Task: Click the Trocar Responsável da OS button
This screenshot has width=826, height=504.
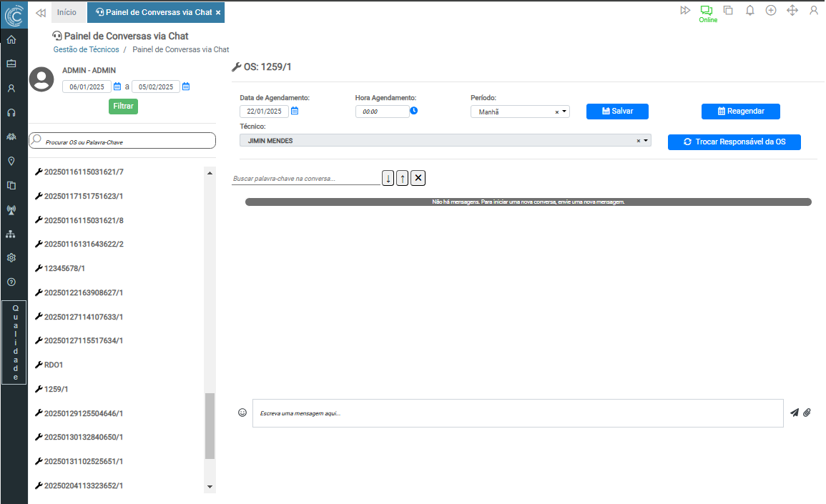Action: pyautogui.click(x=734, y=142)
